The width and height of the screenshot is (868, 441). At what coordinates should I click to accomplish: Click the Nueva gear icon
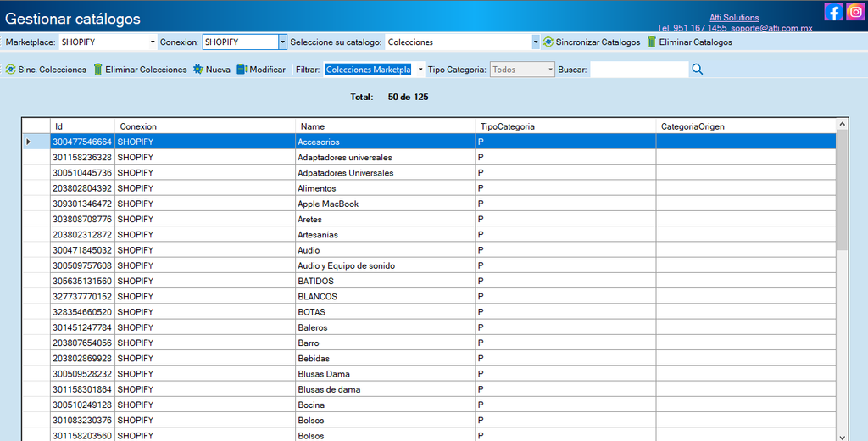tap(198, 70)
